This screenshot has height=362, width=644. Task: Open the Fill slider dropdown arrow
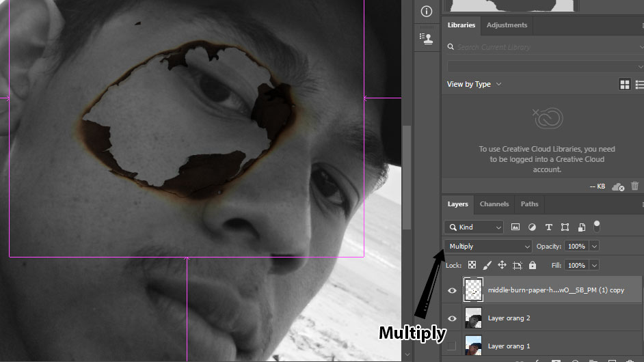(594, 266)
